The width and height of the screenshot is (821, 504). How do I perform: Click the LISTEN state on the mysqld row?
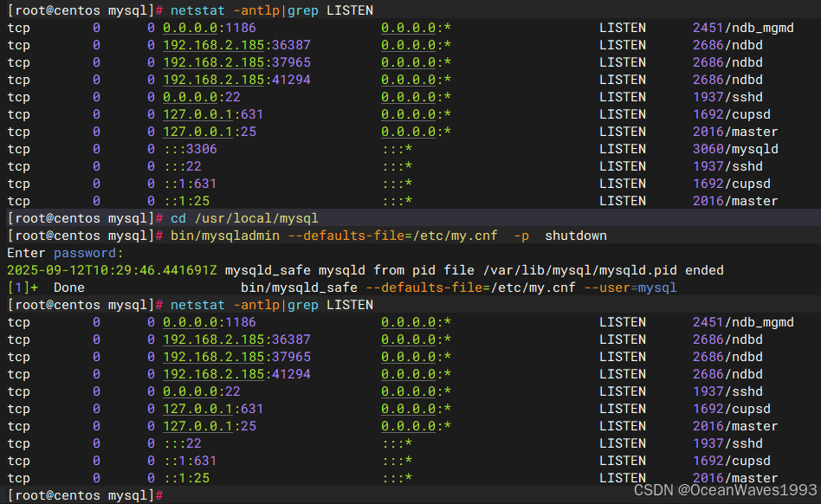click(623, 149)
